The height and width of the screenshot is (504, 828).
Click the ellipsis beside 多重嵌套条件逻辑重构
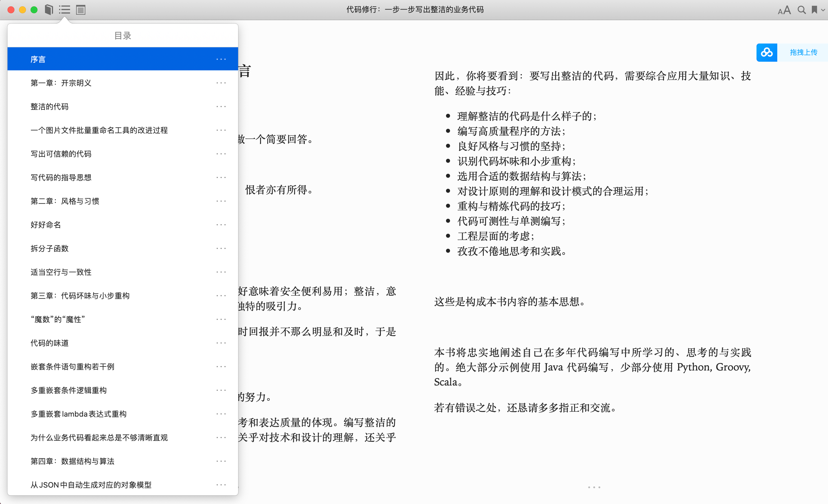[x=221, y=390]
